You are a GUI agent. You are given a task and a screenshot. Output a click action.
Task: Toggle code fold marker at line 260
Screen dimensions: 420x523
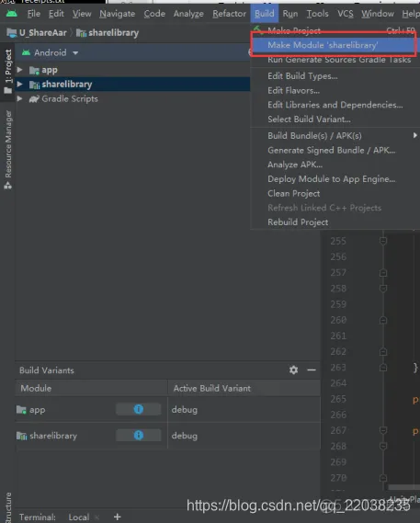(383, 320)
